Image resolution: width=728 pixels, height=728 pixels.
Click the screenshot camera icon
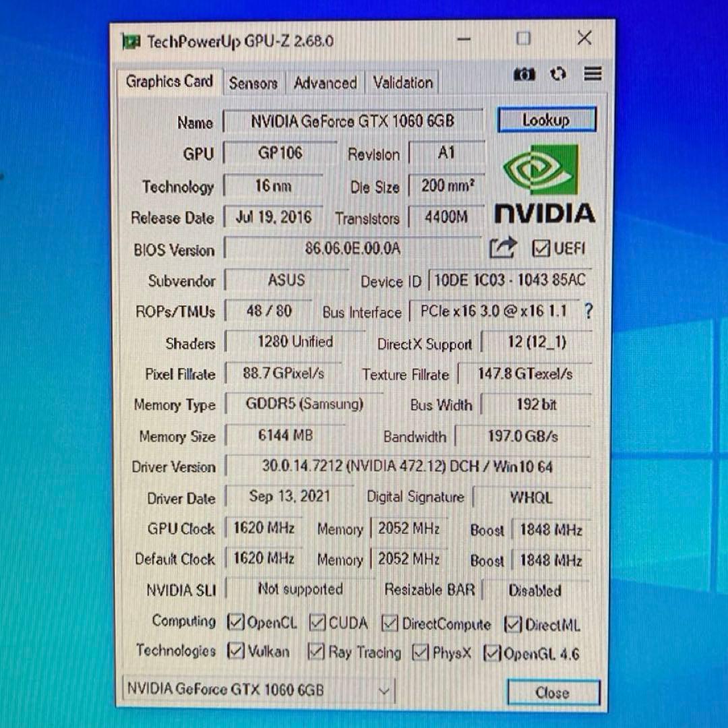pos(524,74)
